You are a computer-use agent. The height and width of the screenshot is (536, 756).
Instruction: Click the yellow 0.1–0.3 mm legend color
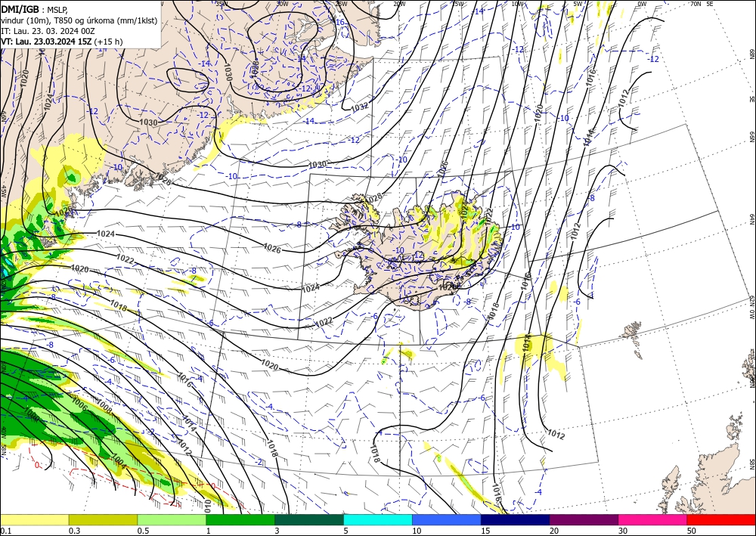coord(34,519)
